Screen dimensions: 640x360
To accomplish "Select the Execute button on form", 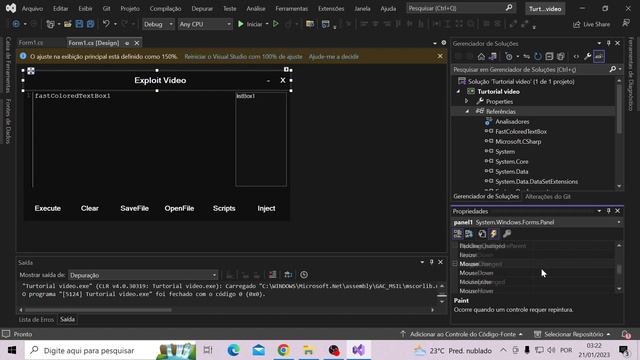I will coord(48,208).
